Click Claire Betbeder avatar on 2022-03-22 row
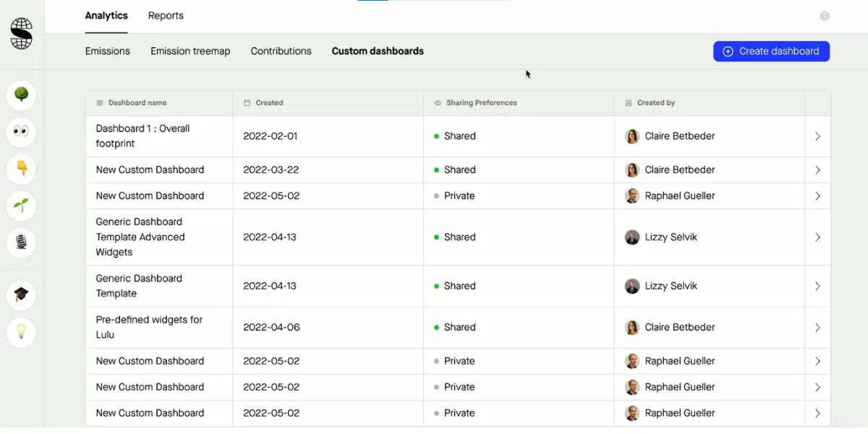Screen dimensions: 868x434 (632, 170)
